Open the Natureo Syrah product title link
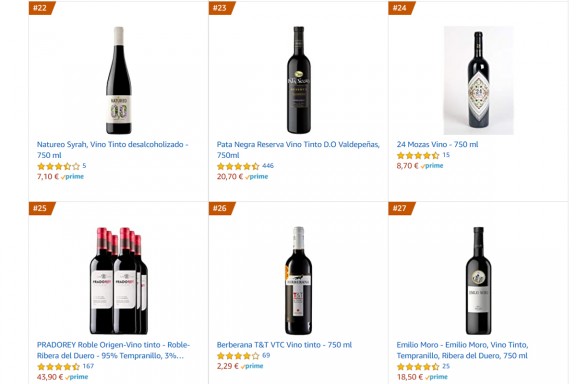This screenshot has width=576, height=384. [112, 150]
